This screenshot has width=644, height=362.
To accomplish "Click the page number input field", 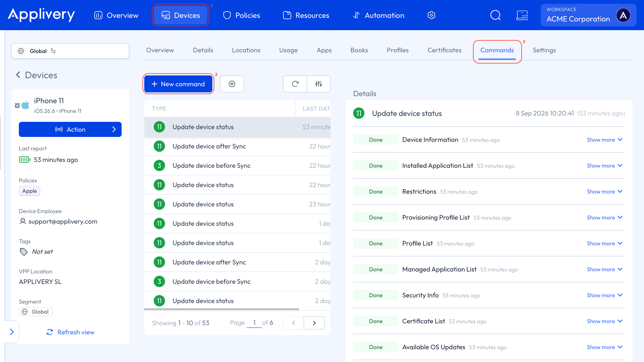I will pyautogui.click(x=254, y=323).
